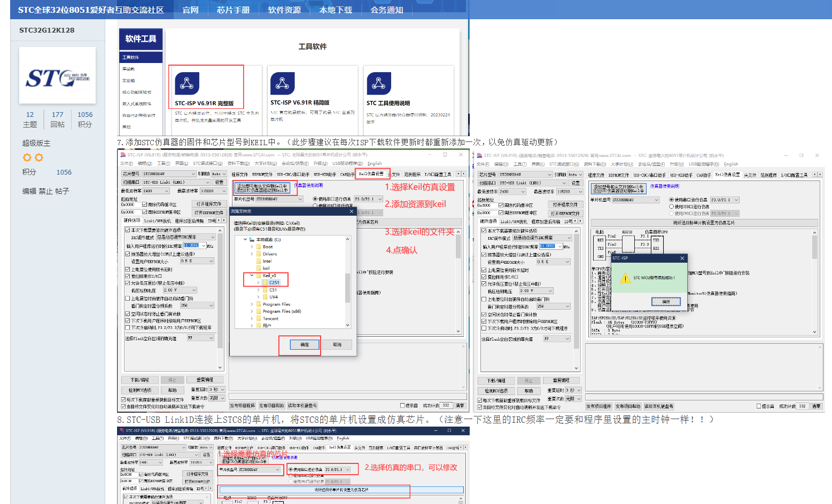Screen dimensions: 832x504
Task: Click the STC-ISP title icon (folder-dialog window)
Action: (123, 155)
